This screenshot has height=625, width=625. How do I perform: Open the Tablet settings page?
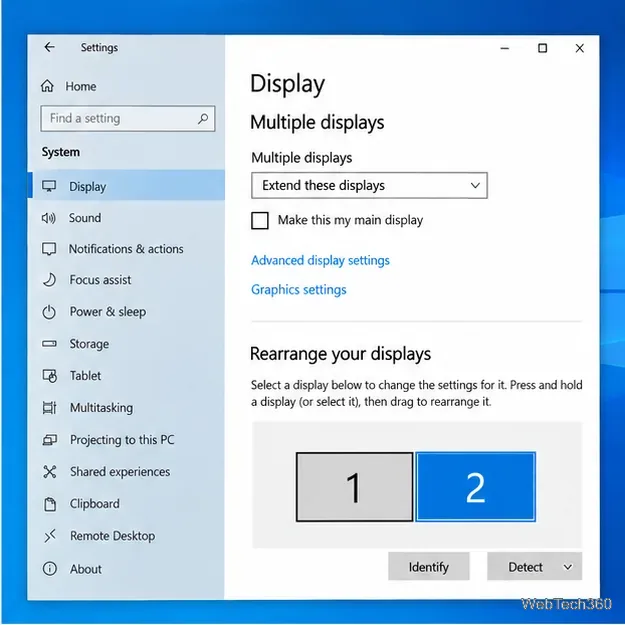pos(126,375)
